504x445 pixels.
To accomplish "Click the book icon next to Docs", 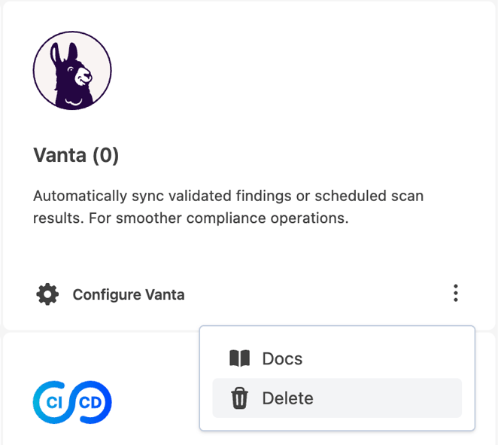I will pos(239,358).
